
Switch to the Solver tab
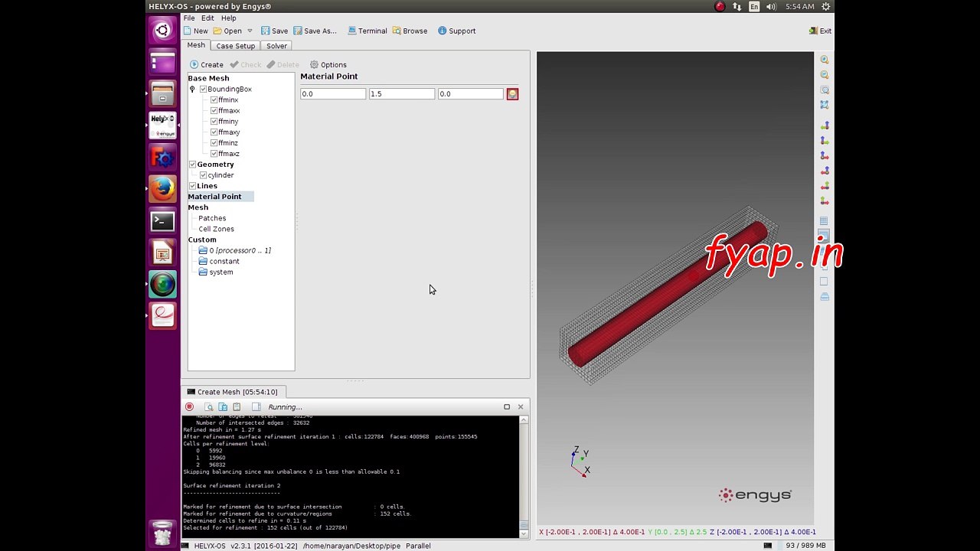[276, 46]
